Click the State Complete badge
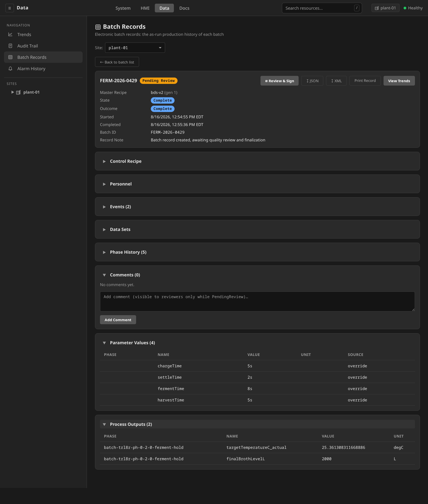Screen dimensions: 428x504 pyautogui.click(x=163, y=100)
